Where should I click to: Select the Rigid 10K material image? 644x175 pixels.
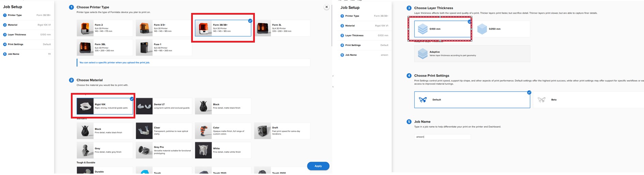point(85,106)
